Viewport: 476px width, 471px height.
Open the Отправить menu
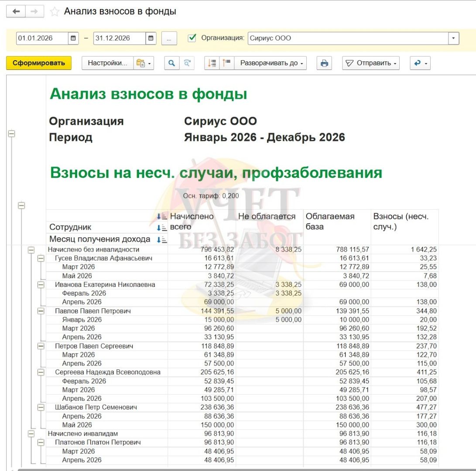click(371, 63)
